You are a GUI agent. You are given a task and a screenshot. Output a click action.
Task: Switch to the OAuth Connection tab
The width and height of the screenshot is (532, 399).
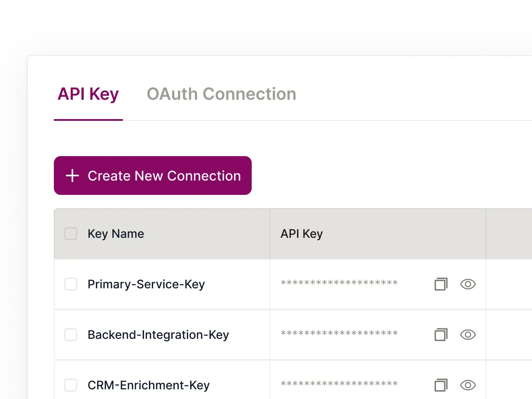tap(221, 94)
